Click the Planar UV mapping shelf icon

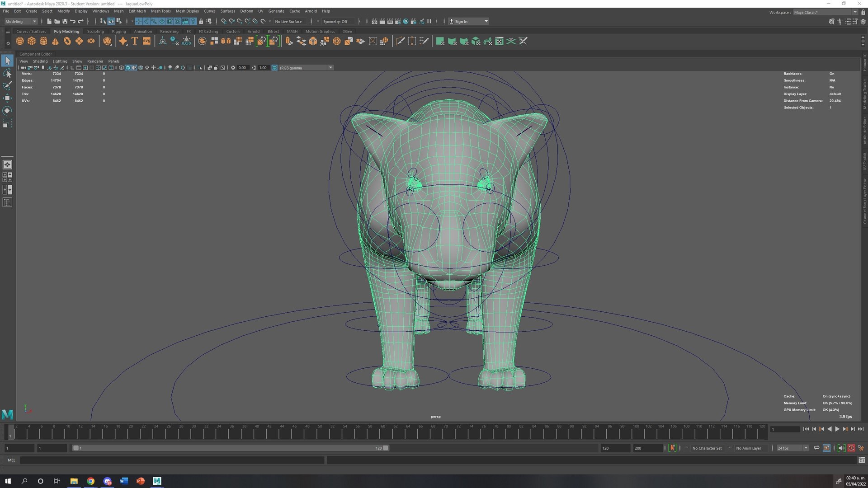point(440,41)
